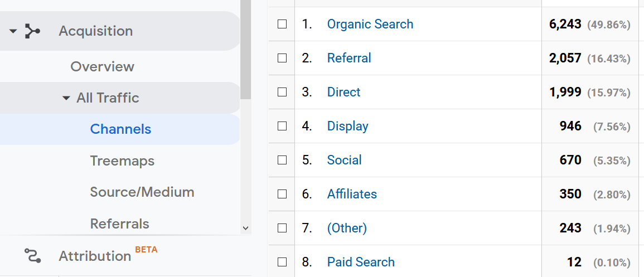This screenshot has width=644, height=277.
Task: Collapse the Acquisition section arrow
Action: pos(13,31)
